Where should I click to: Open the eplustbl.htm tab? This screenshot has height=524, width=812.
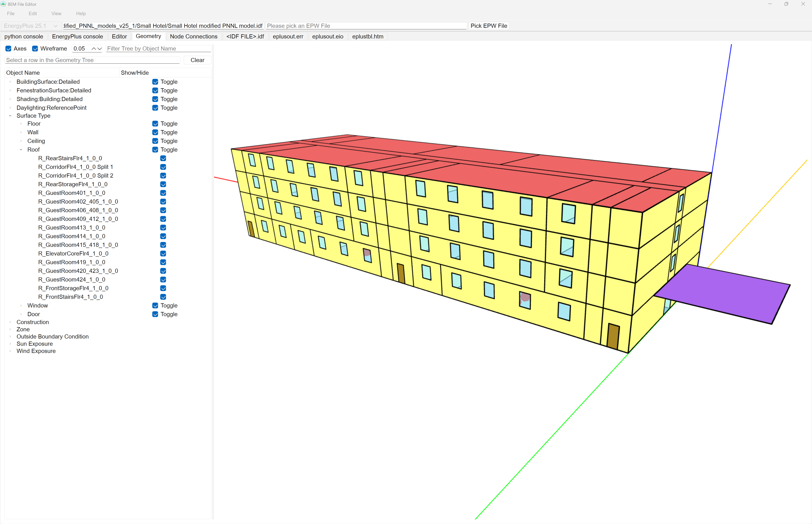coord(368,36)
